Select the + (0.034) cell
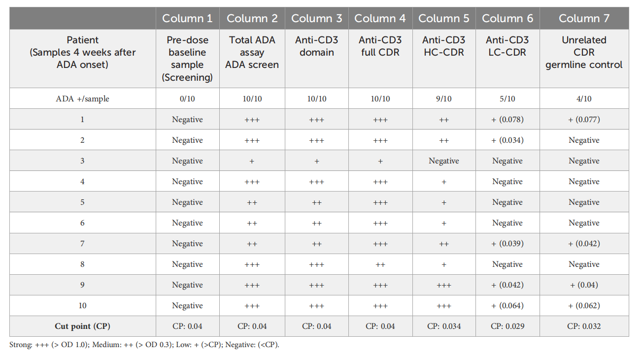This screenshot has width=644, height=354. coord(507,140)
